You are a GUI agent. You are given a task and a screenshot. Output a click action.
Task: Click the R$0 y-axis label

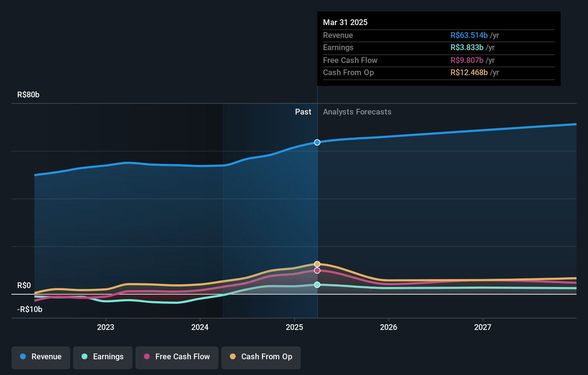(x=24, y=286)
